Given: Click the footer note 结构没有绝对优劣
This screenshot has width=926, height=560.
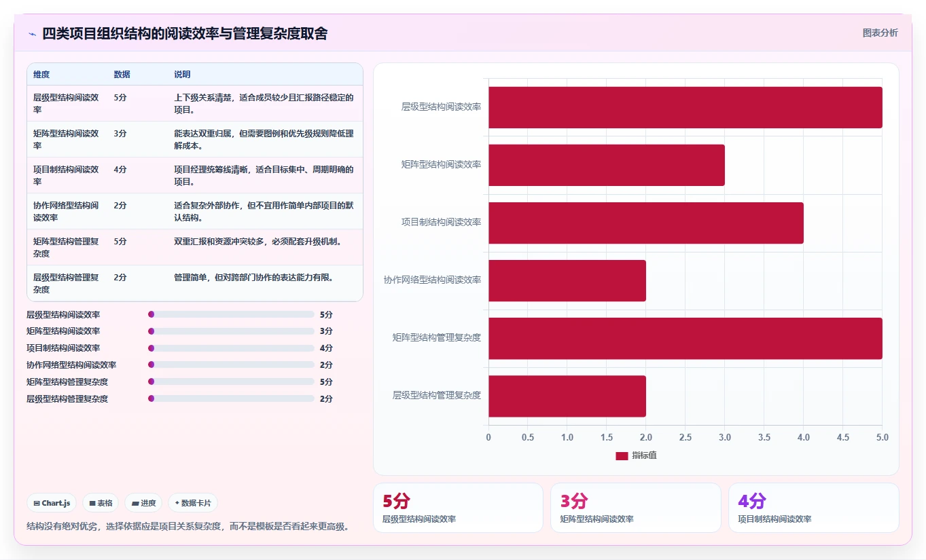Looking at the screenshot, I should tap(188, 526).
